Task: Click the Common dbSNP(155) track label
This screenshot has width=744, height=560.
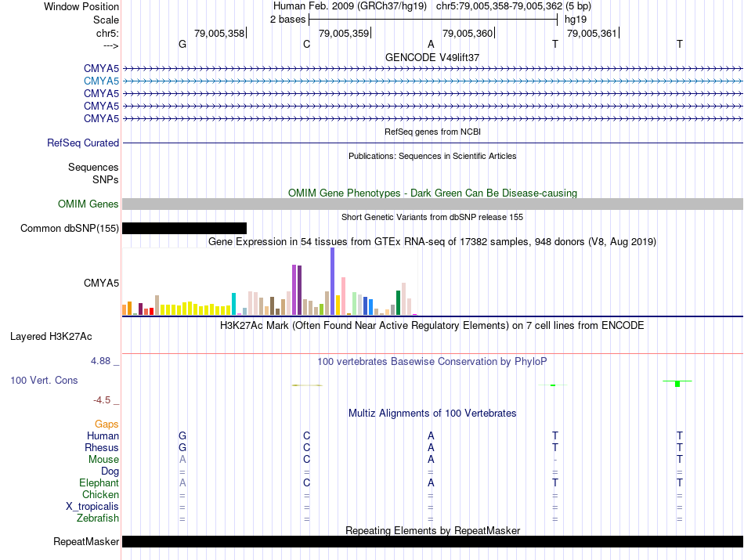Action: 69,228
